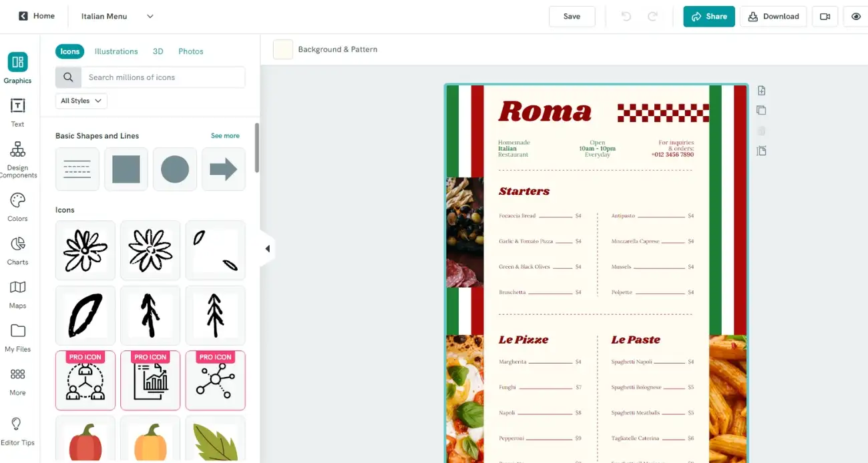The width and height of the screenshot is (868, 463).
Task: Click See more for Basic Shapes and Lines
Action: (224, 135)
